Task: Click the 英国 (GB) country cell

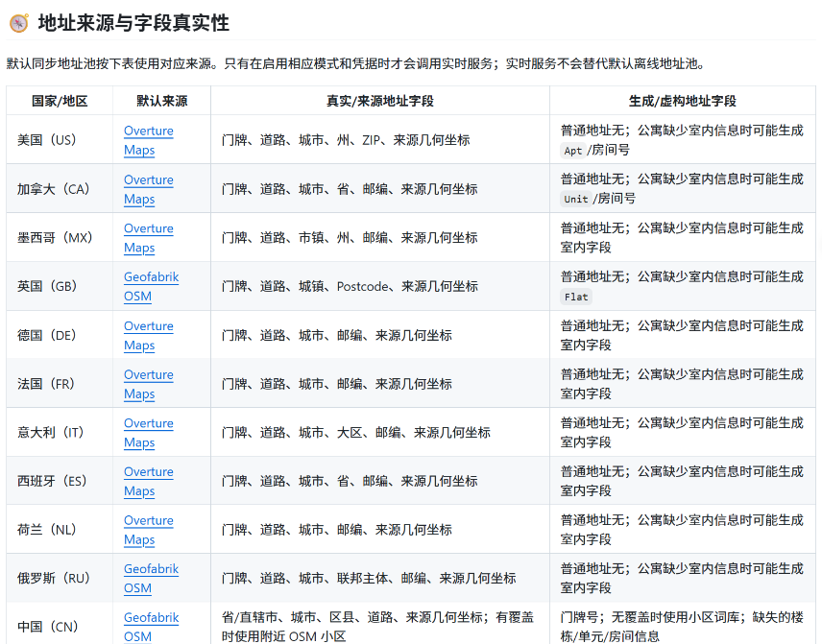Action: [x=60, y=286]
